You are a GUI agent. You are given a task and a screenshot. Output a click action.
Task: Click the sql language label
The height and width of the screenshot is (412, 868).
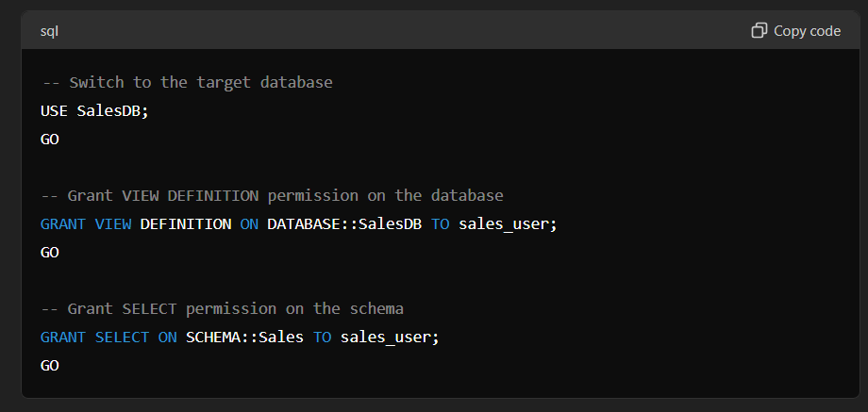tap(49, 31)
